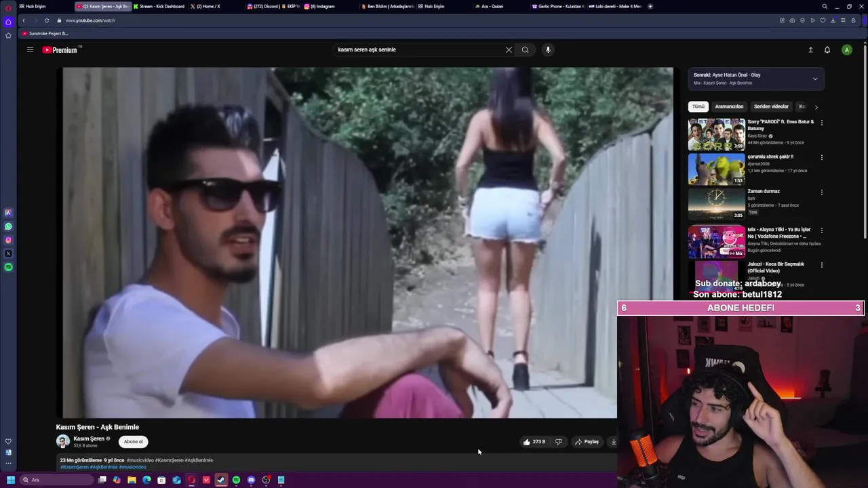This screenshot has height=488, width=868.
Task: Switch to Stream - Kick Dashboard tab
Action: point(158,6)
